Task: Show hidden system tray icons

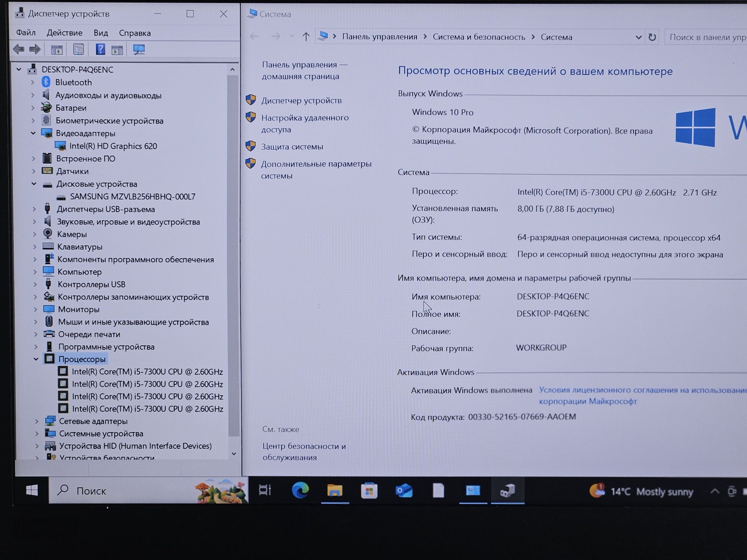Action: pos(714,491)
